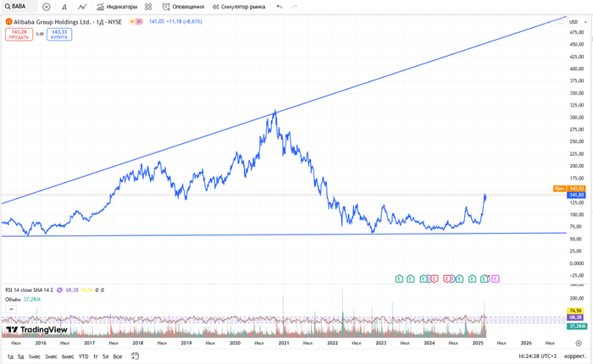593x364 pixels.
Task: Select the Все time range
Action: (118, 356)
